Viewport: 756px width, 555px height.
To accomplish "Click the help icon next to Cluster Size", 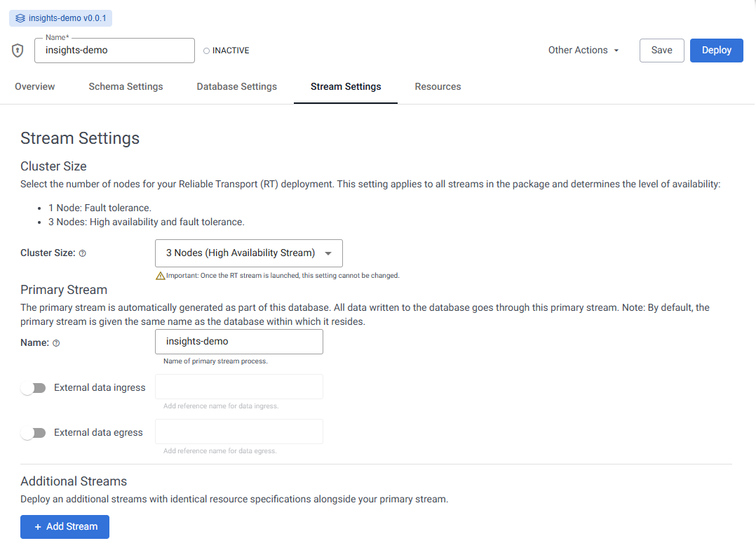I will (83, 253).
